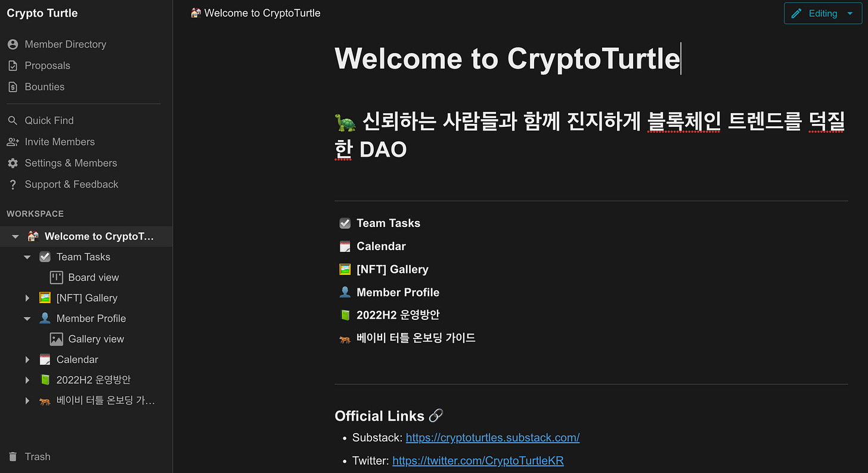Click the Quick Find magnifier icon

coord(13,120)
